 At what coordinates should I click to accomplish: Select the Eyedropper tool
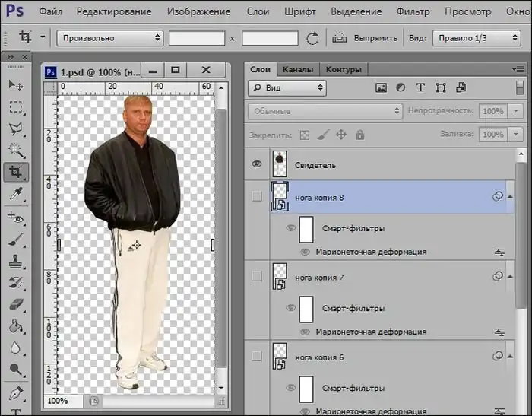(15, 195)
